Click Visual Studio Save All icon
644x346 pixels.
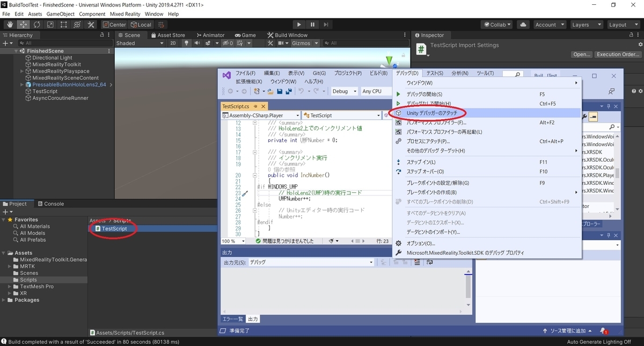pos(289,91)
